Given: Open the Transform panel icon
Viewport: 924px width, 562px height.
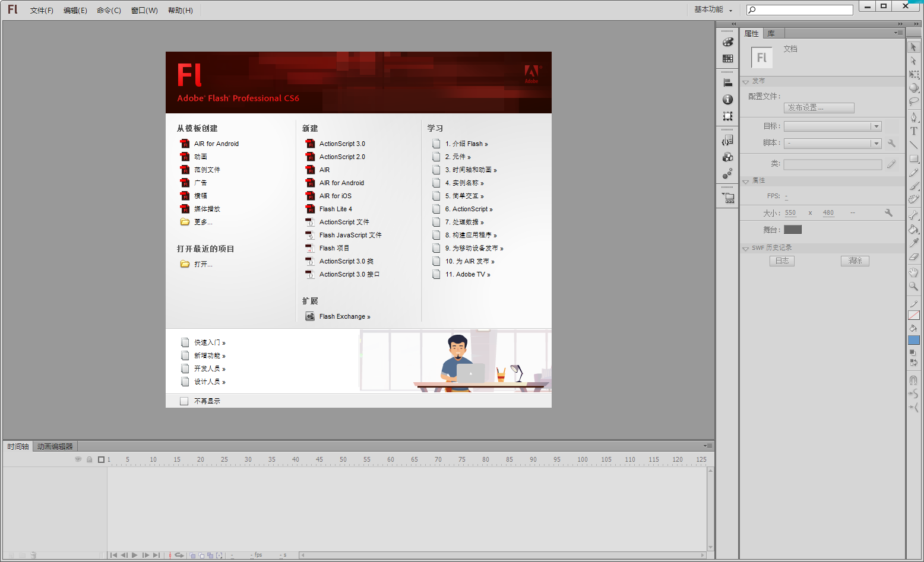Looking at the screenshot, I should coord(727,116).
